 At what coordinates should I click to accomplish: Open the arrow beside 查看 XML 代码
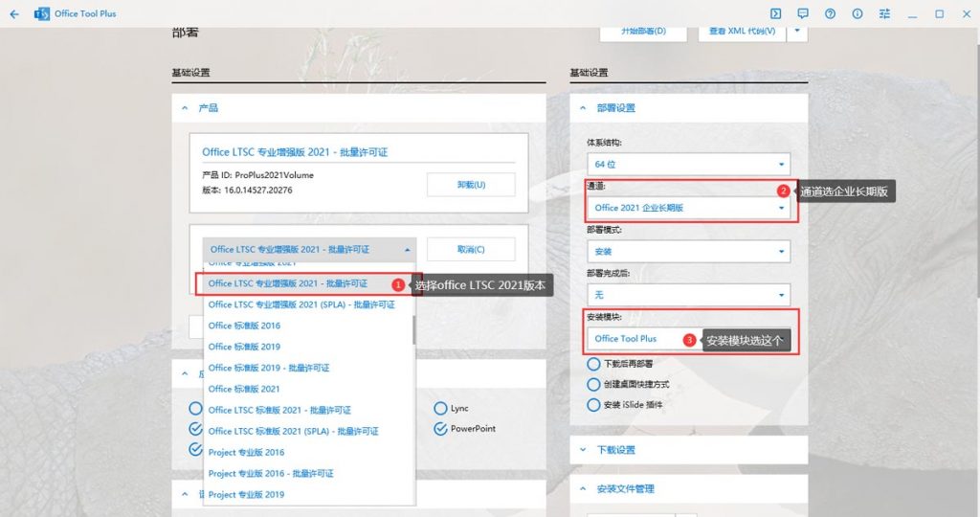coord(797,31)
